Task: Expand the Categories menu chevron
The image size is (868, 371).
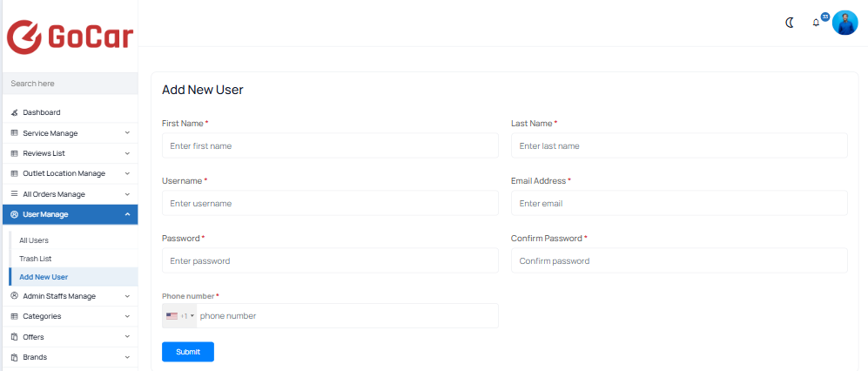Action: point(127,316)
